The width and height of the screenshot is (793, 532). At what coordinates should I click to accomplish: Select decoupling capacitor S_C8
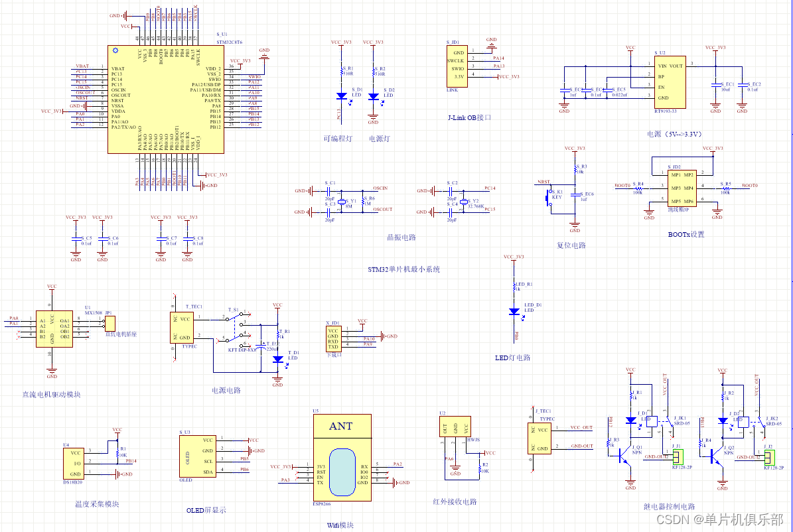coord(188,239)
